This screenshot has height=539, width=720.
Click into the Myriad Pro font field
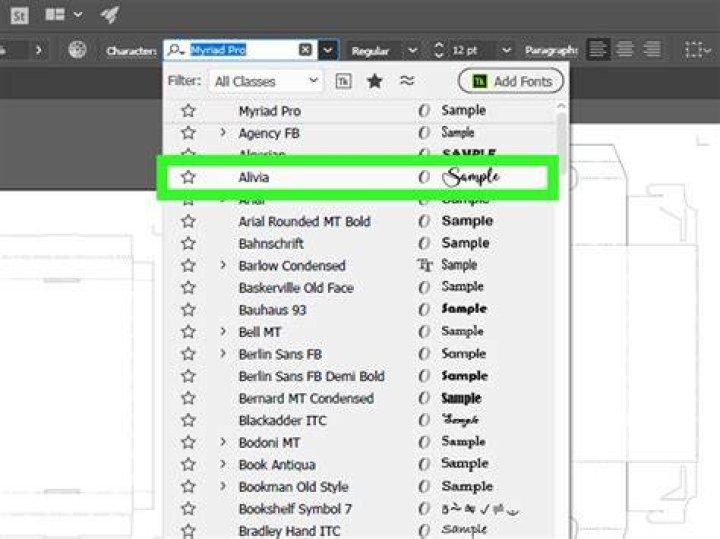click(x=243, y=50)
